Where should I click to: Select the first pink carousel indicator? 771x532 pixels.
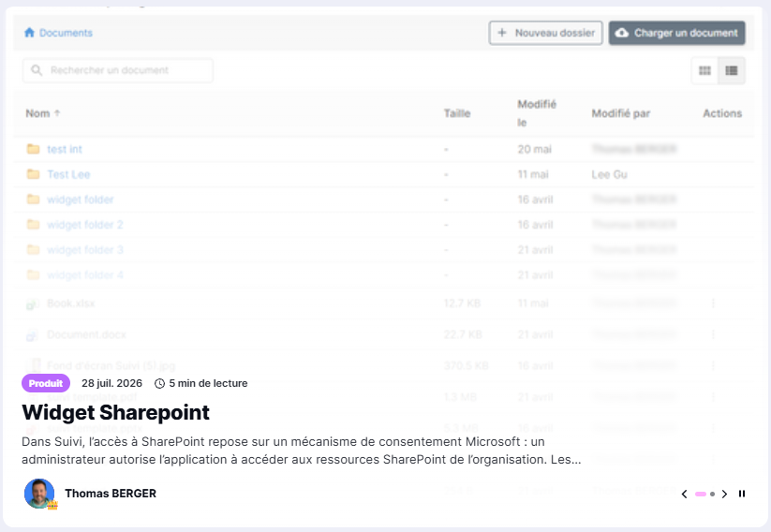coord(701,495)
